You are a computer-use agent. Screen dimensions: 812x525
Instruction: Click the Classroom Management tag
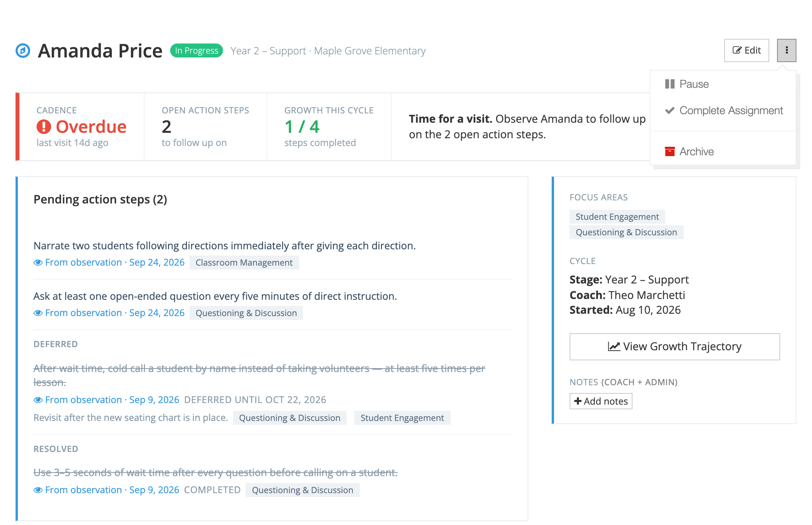pos(244,262)
